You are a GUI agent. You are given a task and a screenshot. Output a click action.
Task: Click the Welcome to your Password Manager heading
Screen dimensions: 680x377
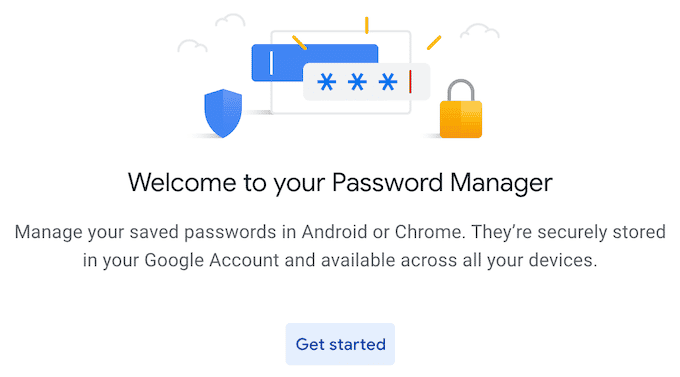340,183
